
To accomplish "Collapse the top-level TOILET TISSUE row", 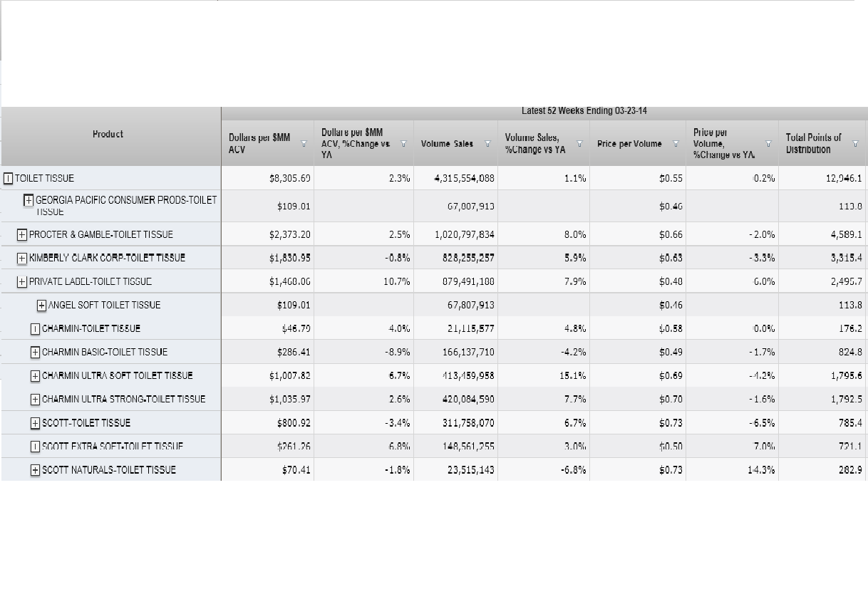I will pyautogui.click(x=8, y=178).
